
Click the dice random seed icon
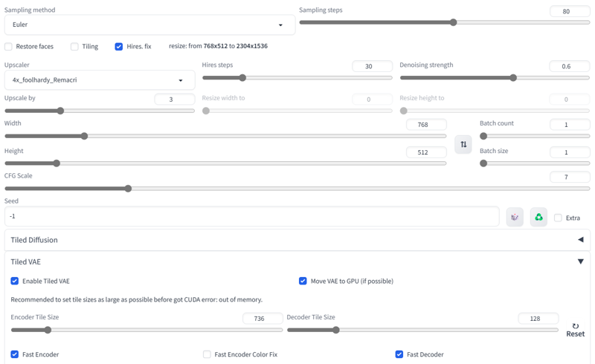pos(515,217)
